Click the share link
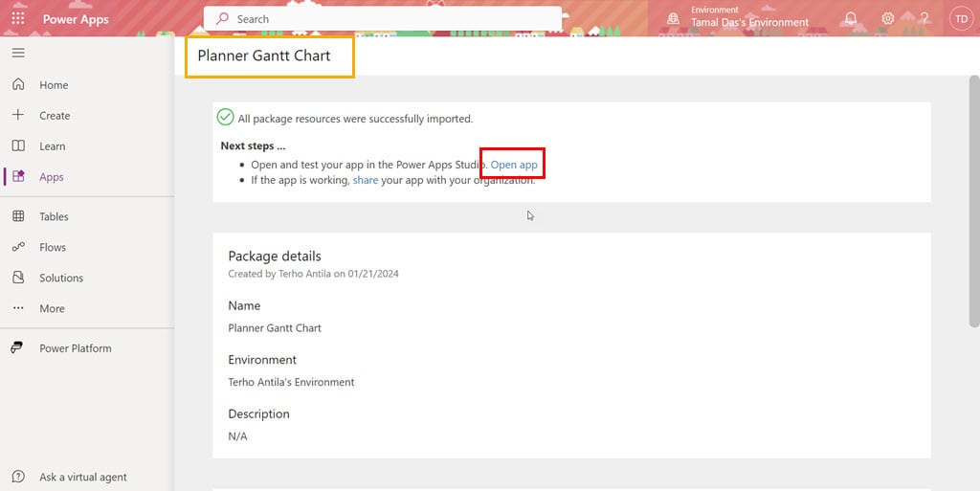The height and width of the screenshot is (491, 980). pyautogui.click(x=366, y=180)
